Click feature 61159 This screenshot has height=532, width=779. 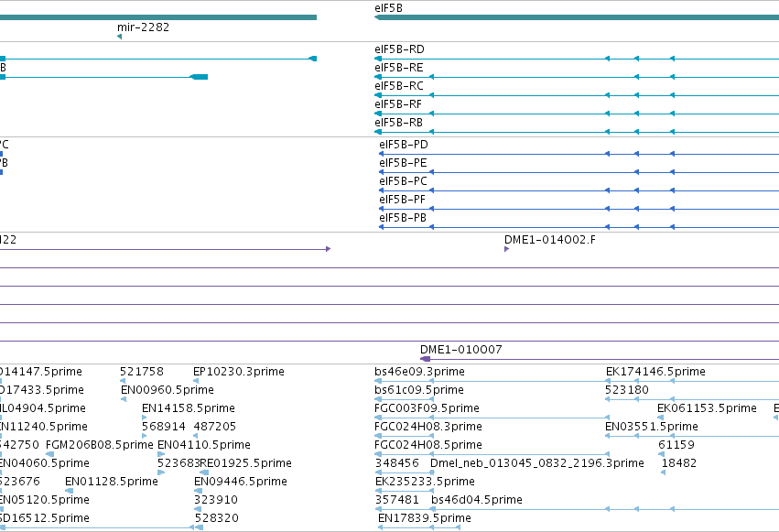click(x=676, y=445)
